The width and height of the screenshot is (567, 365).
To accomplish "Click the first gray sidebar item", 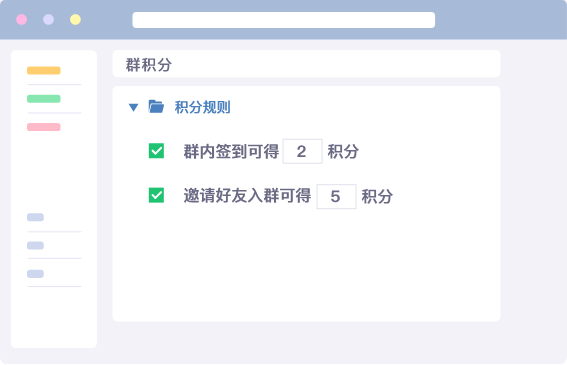I will [35, 217].
